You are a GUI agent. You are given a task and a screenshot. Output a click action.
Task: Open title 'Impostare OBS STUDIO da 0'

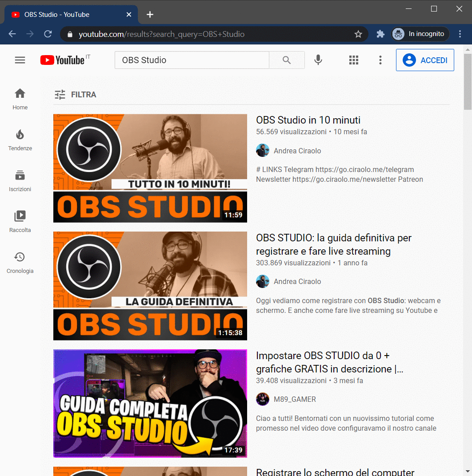(330, 362)
